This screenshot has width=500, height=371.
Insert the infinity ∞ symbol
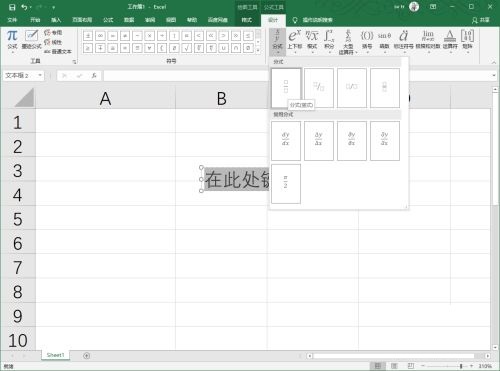click(100, 35)
